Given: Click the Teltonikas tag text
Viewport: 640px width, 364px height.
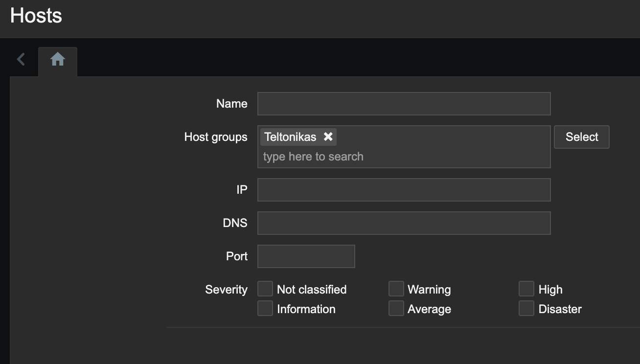Looking at the screenshot, I should point(290,137).
